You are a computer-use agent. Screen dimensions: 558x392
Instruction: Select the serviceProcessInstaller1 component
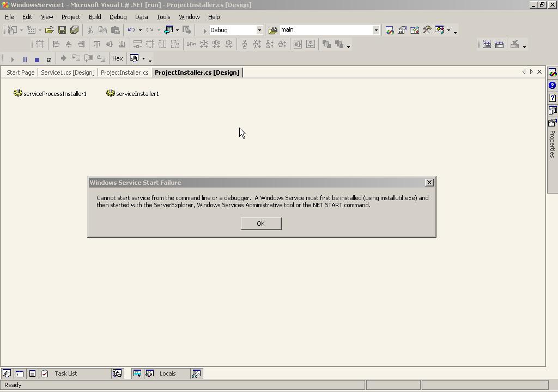click(x=50, y=94)
